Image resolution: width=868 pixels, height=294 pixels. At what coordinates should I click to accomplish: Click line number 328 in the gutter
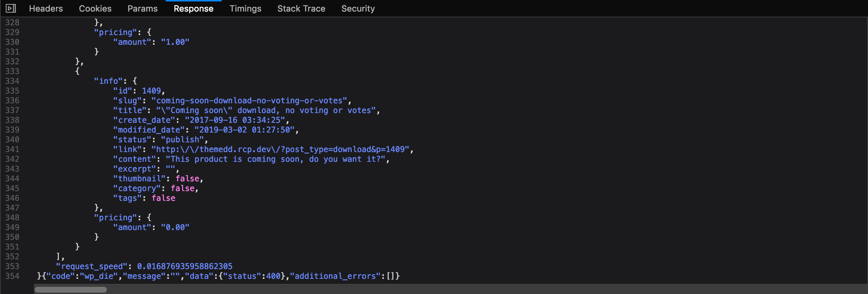coord(12,22)
